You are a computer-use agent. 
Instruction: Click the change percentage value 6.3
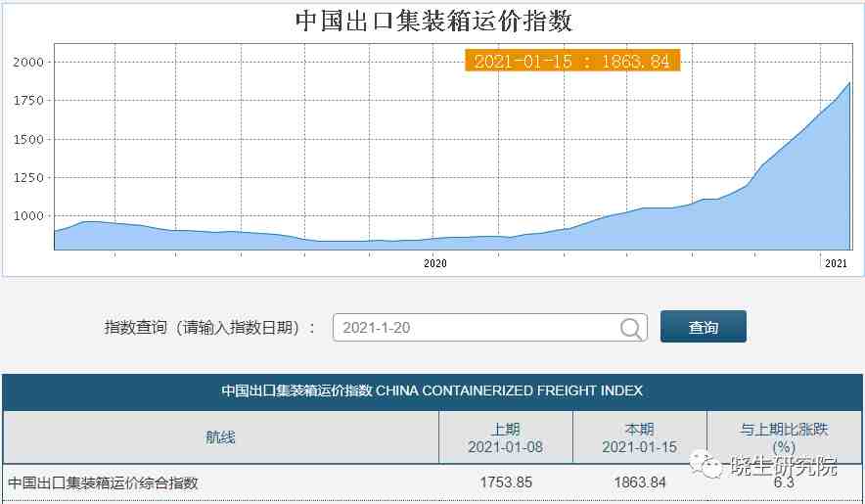[784, 482]
